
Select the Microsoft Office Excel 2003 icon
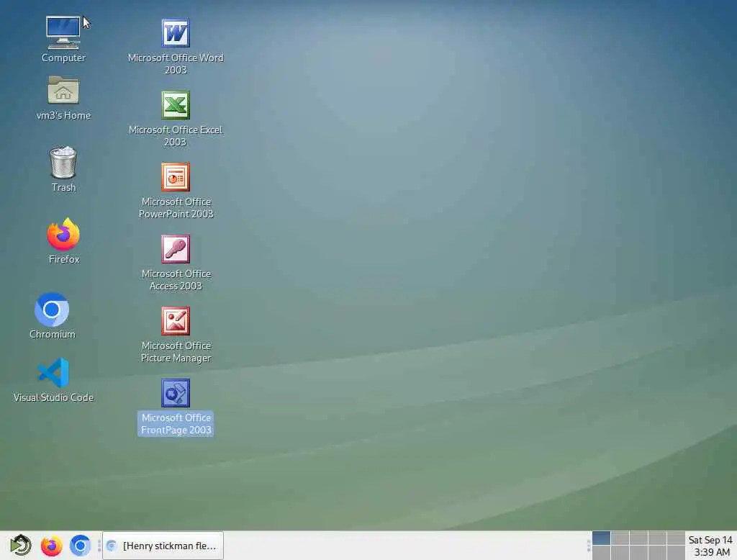click(176, 105)
